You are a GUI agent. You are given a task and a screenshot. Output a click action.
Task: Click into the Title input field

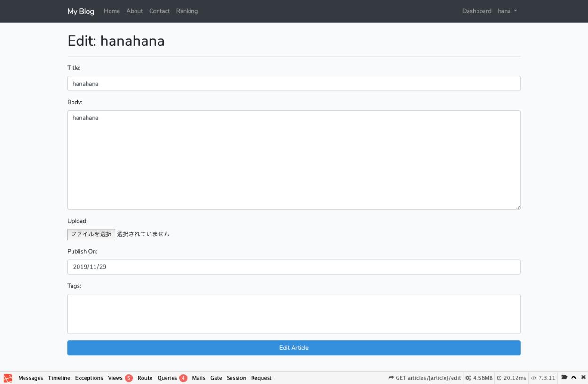click(x=294, y=83)
